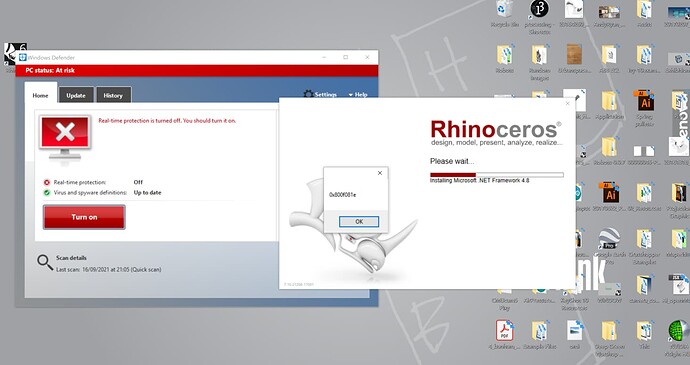690x365 pixels.
Task: Switch to the History tab
Action: point(113,95)
